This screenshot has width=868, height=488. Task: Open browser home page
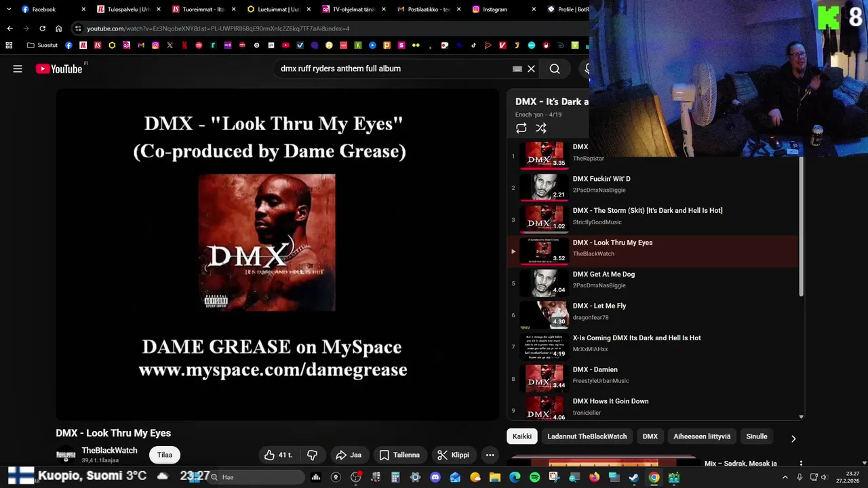pyautogui.click(x=58, y=28)
